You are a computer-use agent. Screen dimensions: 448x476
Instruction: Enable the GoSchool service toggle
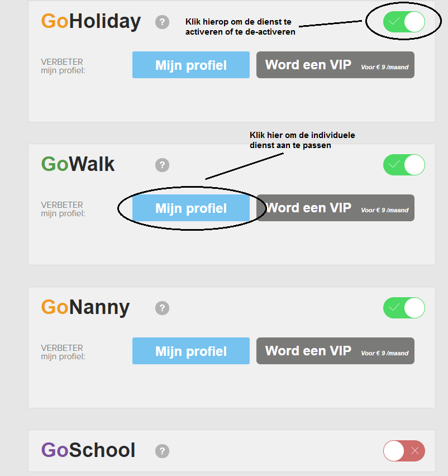coord(404,451)
